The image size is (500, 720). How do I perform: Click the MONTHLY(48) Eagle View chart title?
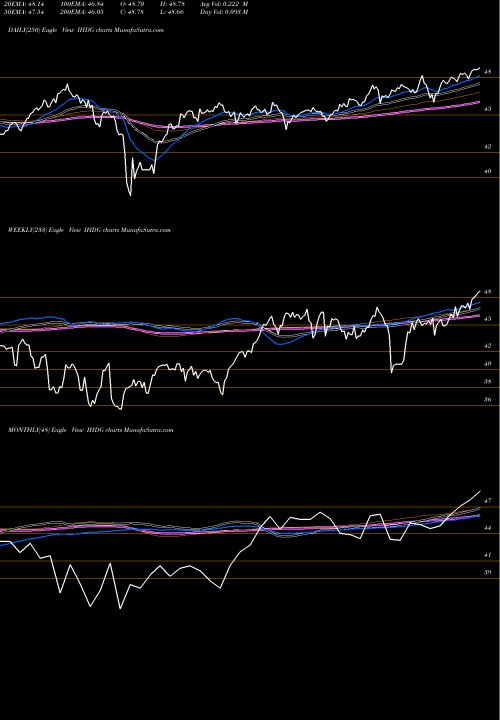[90, 430]
